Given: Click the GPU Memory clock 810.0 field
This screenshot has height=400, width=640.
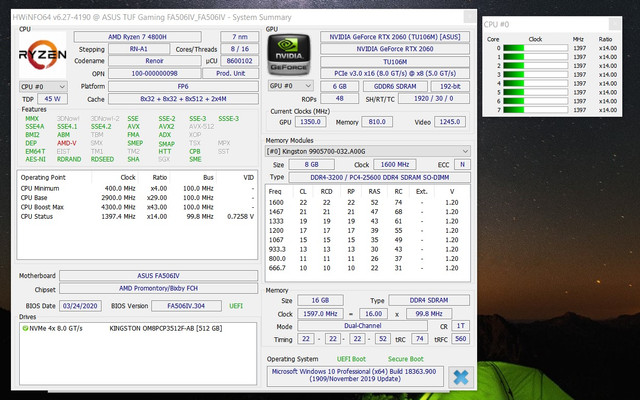Looking at the screenshot, I should point(377,122).
